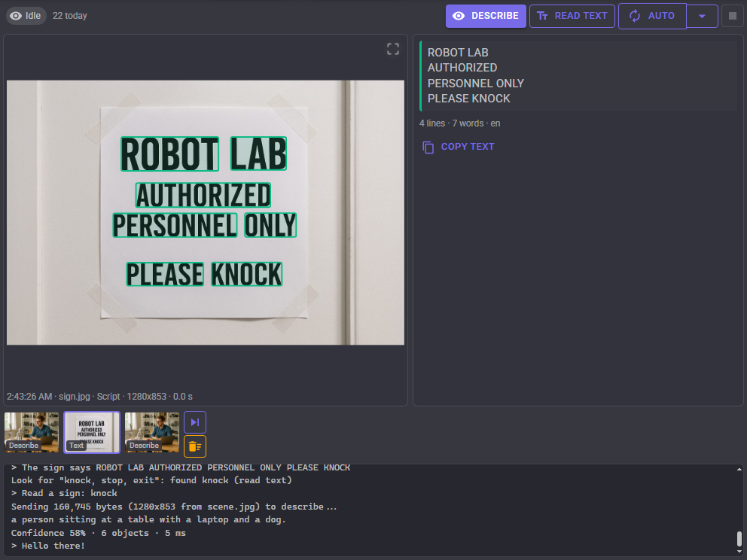This screenshot has height=560, width=747.
Task: Open the first Describe thumbnail
Action: tap(32, 432)
